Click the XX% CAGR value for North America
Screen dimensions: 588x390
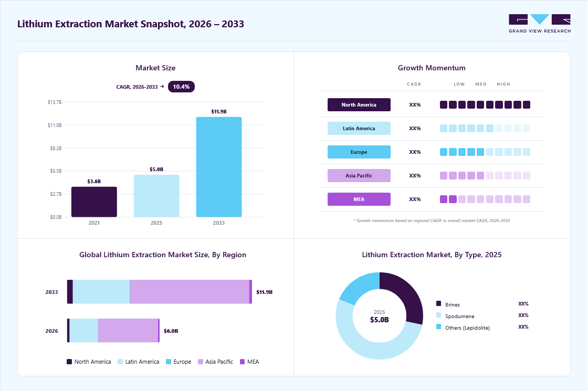(415, 105)
